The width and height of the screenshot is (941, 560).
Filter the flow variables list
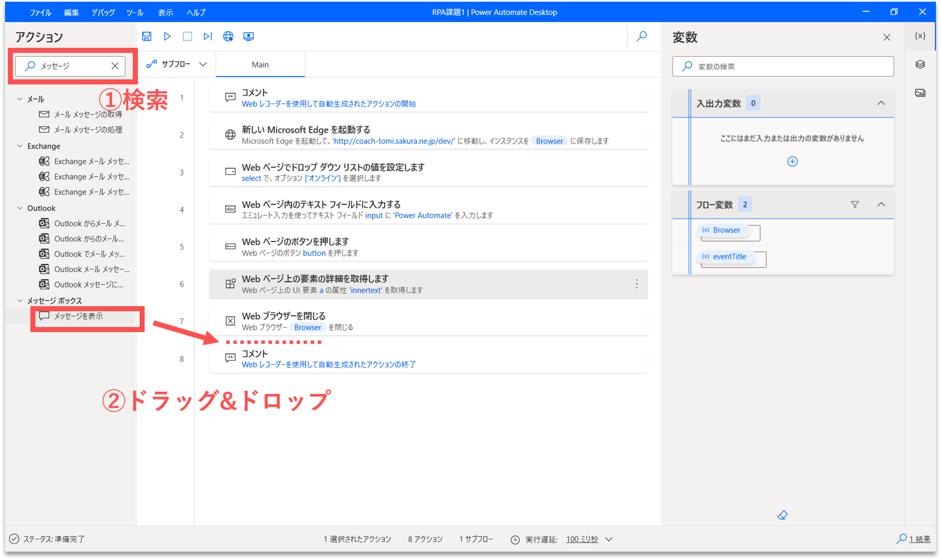click(855, 205)
